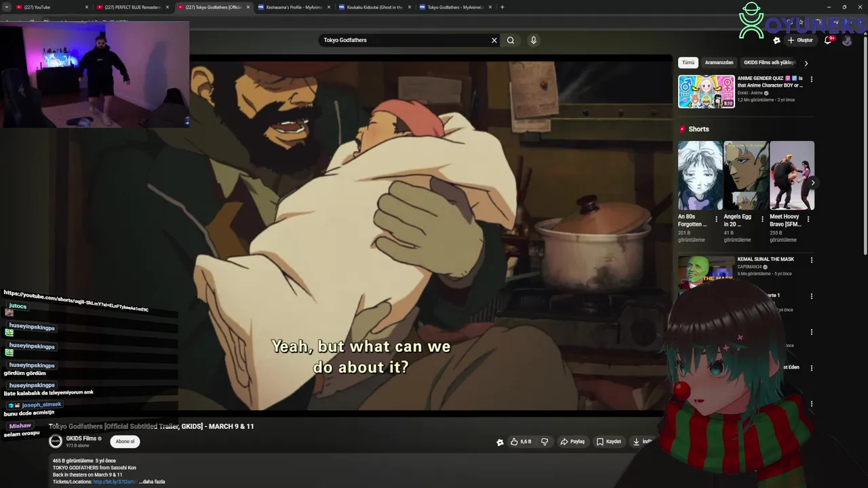Open the bit.ly tickets link
This screenshot has height=488, width=868.
coord(115,482)
